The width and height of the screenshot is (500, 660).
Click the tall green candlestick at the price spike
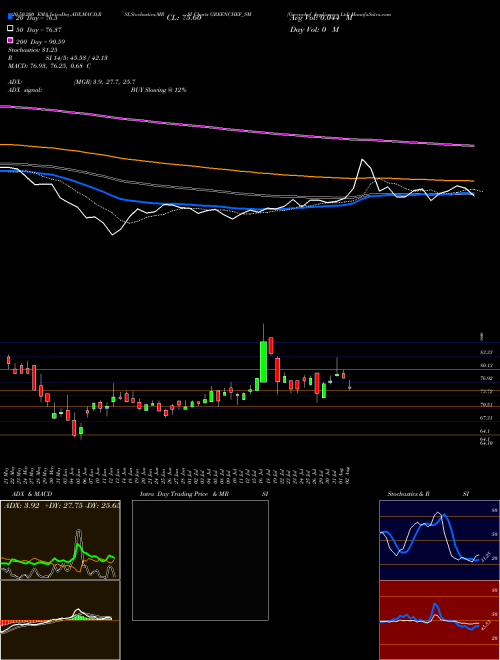(263, 362)
